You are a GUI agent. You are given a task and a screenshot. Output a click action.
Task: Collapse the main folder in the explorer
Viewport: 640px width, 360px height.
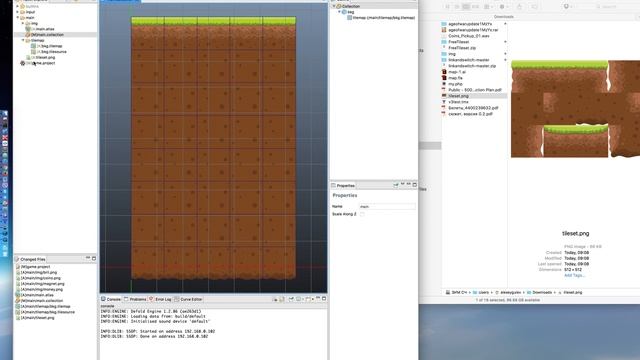pyautogui.click(x=18, y=18)
